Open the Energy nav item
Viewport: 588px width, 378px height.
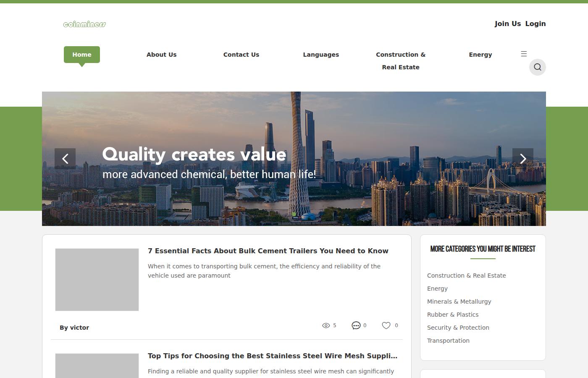480,55
